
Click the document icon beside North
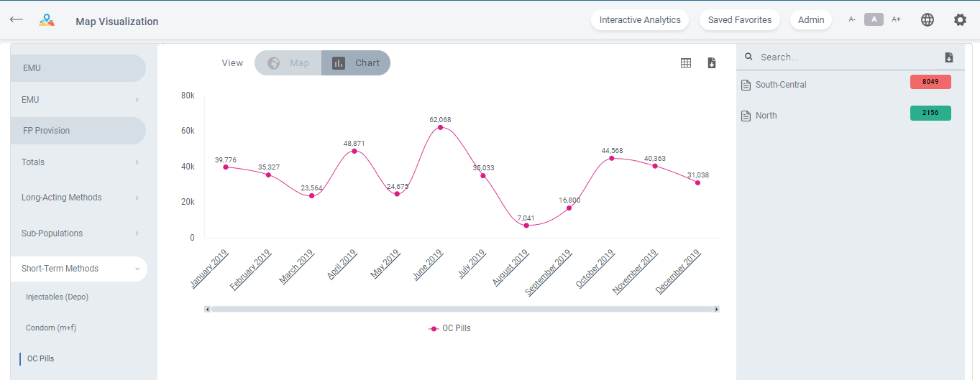tap(746, 116)
